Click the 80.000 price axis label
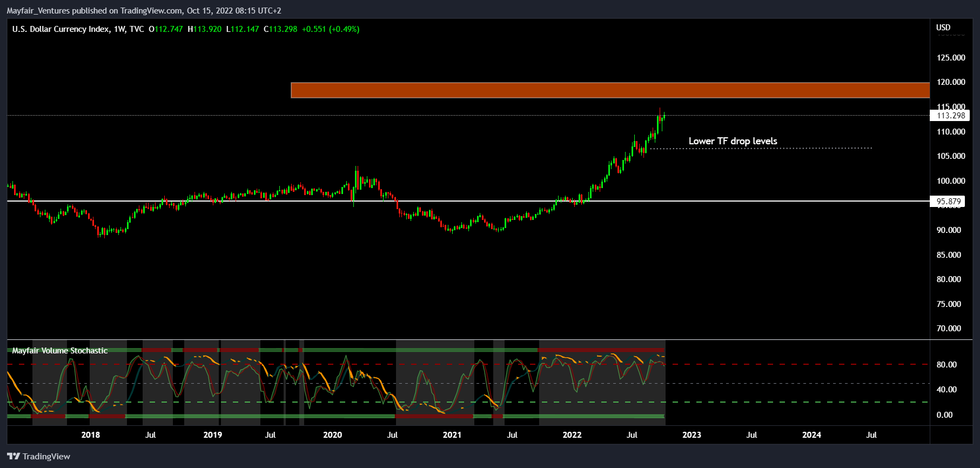This screenshot has height=468, width=980. tap(949, 279)
